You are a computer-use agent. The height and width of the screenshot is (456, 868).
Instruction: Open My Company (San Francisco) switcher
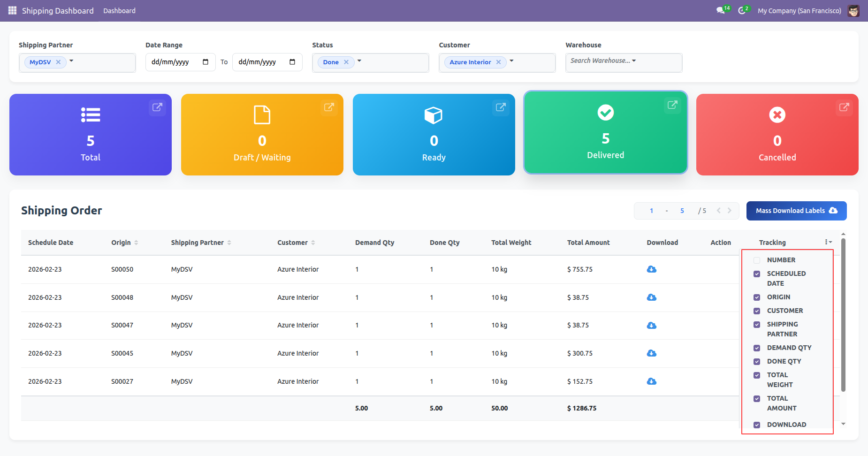[x=799, y=10]
